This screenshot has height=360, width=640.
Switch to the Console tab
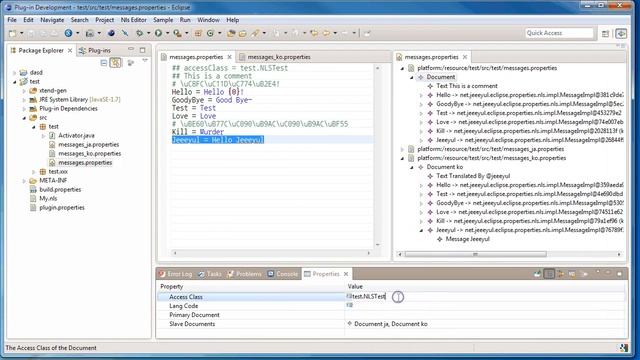[x=283, y=274]
